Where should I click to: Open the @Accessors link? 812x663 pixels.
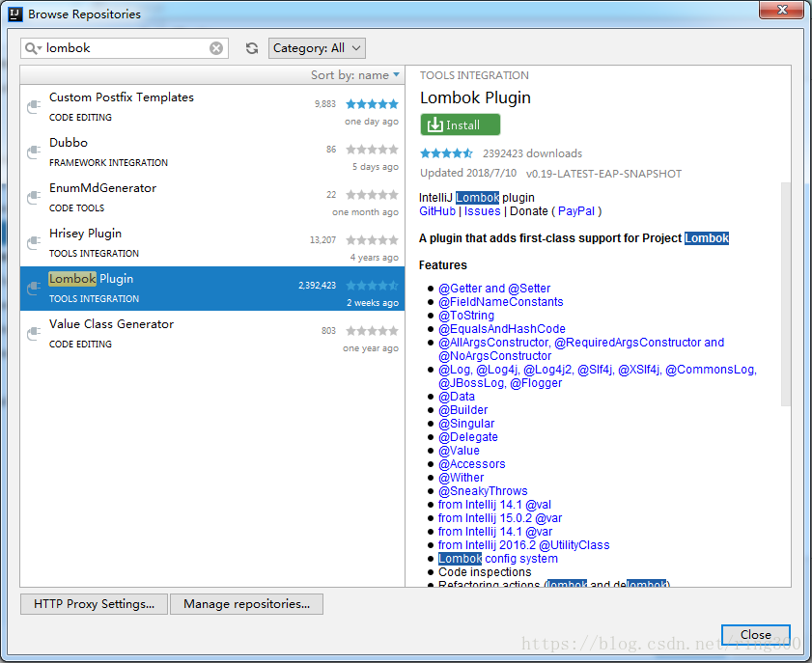click(472, 464)
